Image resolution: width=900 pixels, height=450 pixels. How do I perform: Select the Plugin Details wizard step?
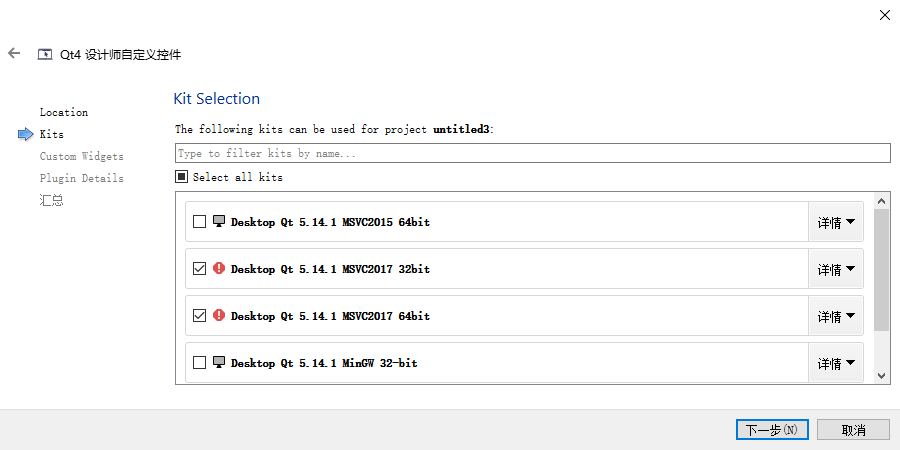[x=82, y=178]
